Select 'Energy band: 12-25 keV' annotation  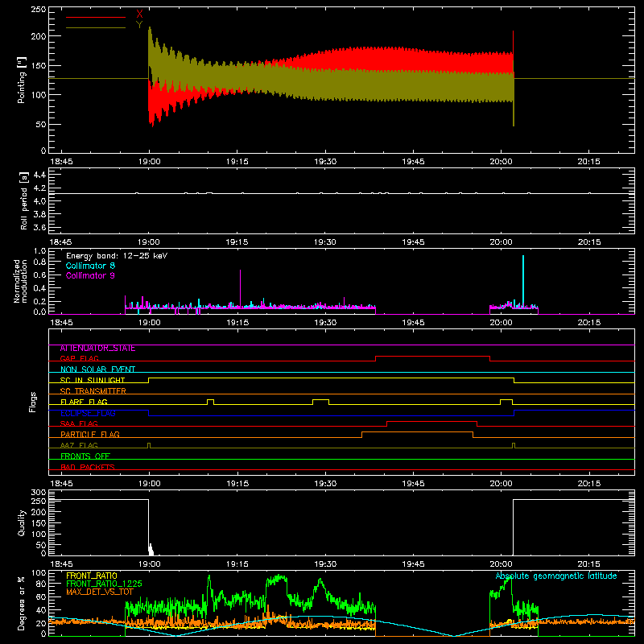117,256
